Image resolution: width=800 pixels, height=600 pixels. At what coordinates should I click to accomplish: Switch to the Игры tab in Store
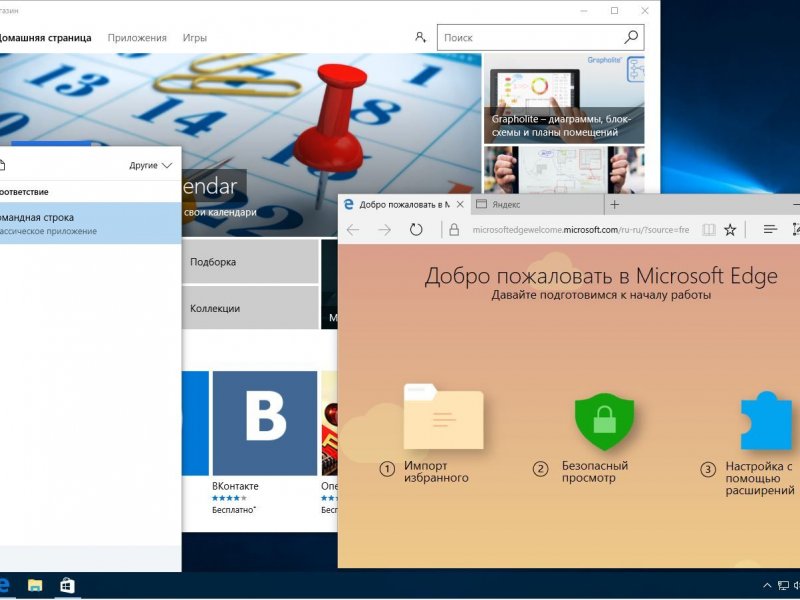(194, 38)
